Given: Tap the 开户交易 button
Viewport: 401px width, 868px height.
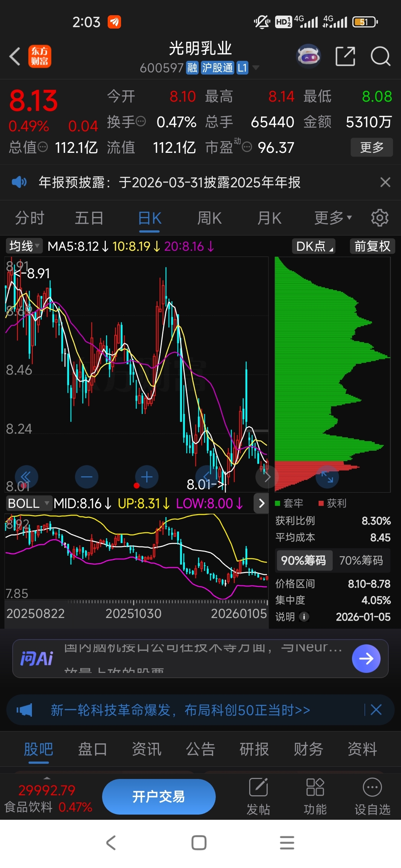Looking at the screenshot, I should 159,796.
